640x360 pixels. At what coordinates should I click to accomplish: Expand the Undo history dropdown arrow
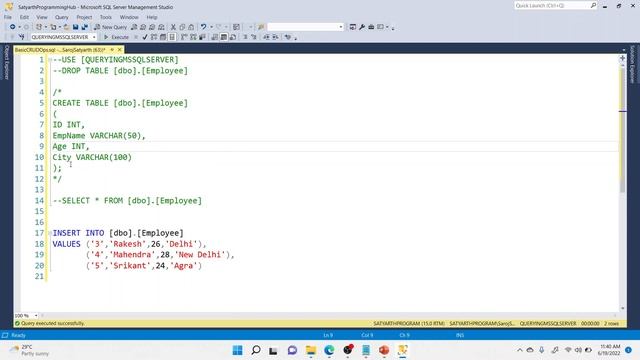point(211,27)
